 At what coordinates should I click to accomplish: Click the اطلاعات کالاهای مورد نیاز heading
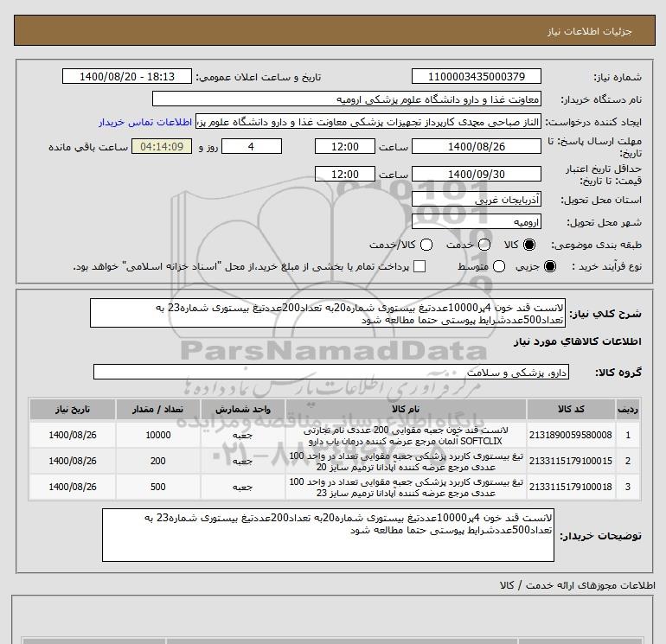(577, 341)
